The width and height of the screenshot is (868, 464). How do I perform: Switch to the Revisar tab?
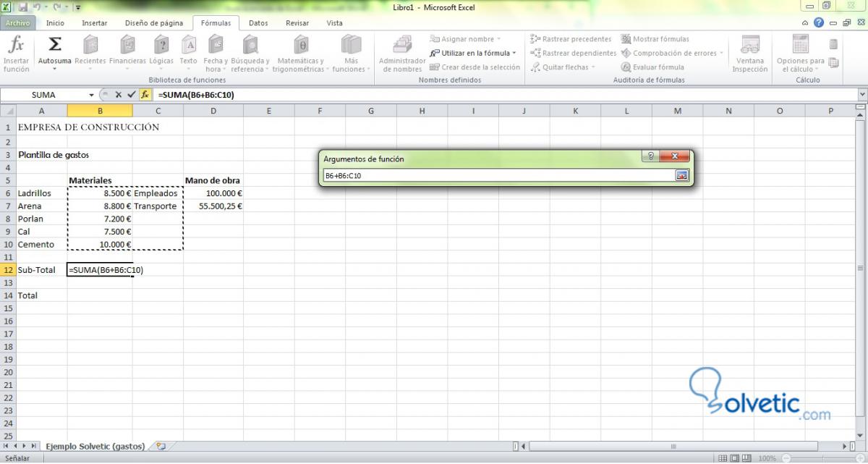click(297, 23)
